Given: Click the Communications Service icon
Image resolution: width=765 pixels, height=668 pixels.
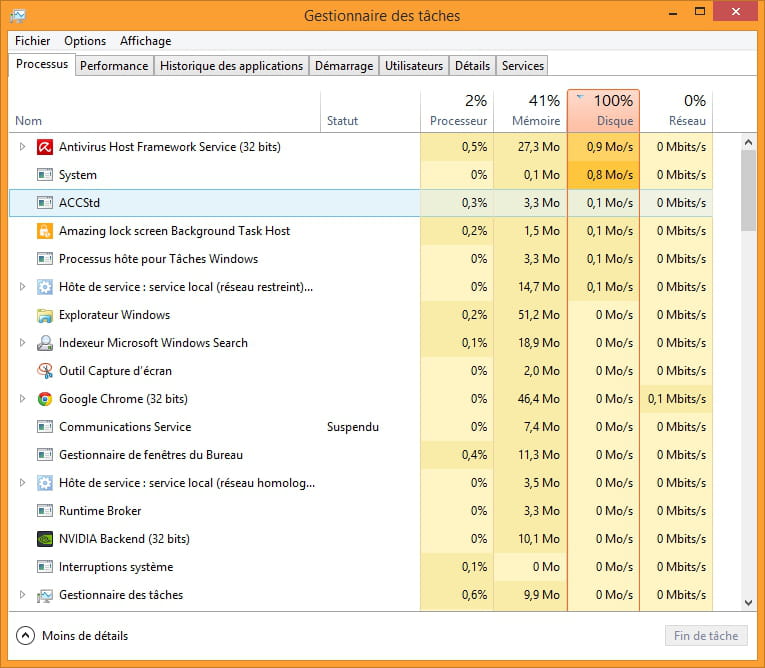Looking at the screenshot, I should tap(45, 427).
